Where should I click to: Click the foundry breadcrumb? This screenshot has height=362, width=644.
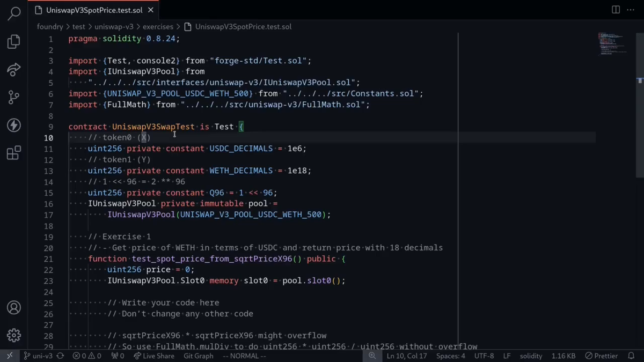50,26
